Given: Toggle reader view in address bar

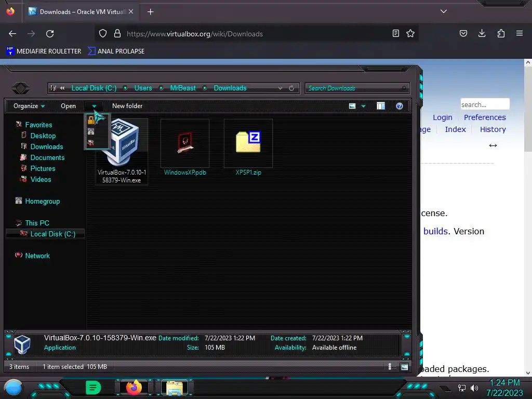Looking at the screenshot, I should pyautogui.click(x=395, y=33).
